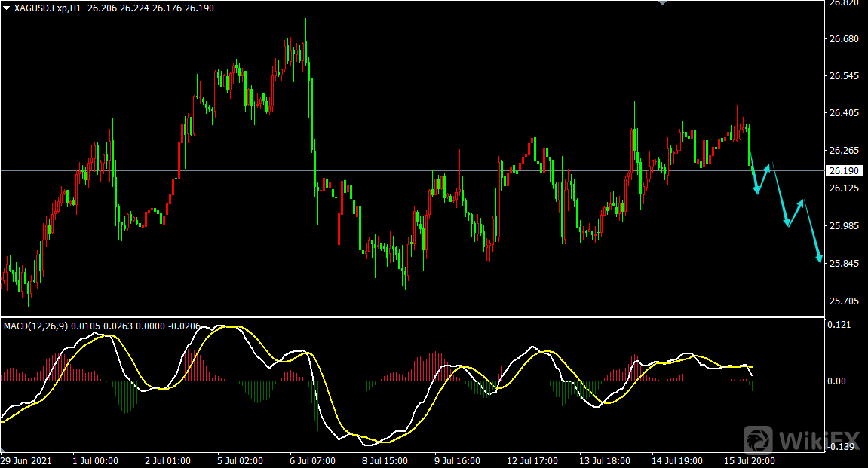Click the 26.680 price scale label

pos(844,38)
